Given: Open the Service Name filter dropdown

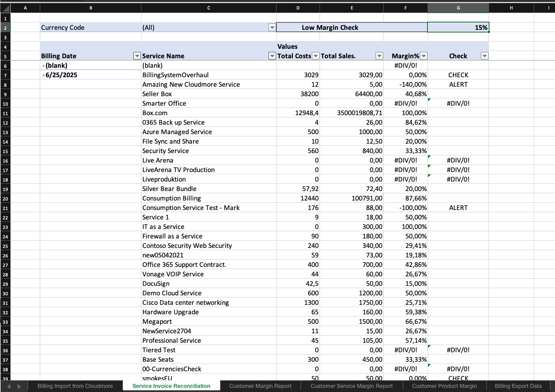Looking at the screenshot, I should (x=272, y=56).
